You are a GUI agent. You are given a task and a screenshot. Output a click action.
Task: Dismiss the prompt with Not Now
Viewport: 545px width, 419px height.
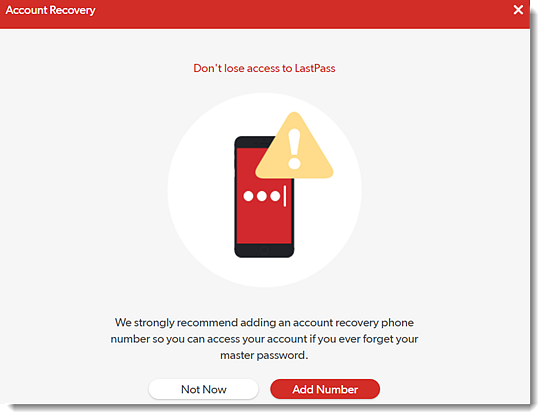pyautogui.click(x=204, y=389)
